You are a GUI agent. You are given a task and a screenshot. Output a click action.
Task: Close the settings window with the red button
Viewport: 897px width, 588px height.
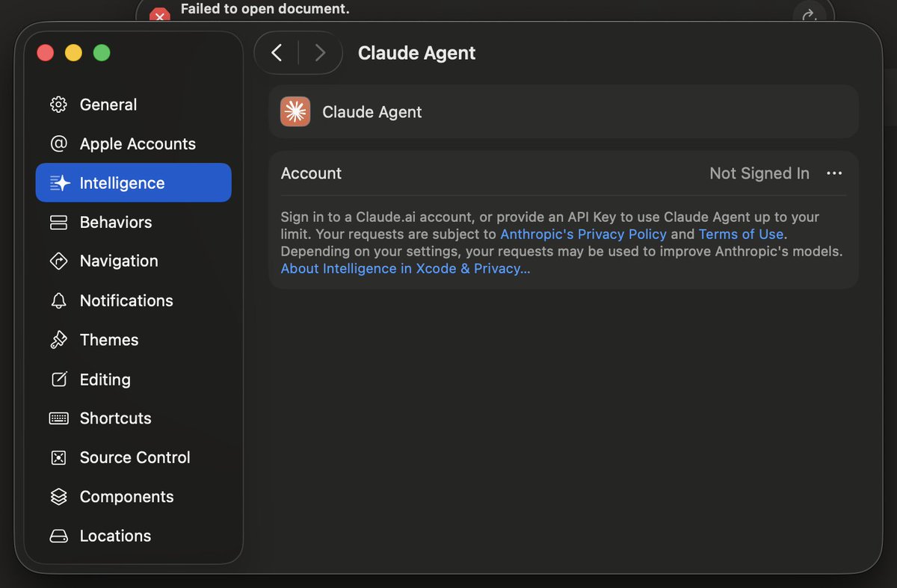pyautogui.click(x=46, y=53)
